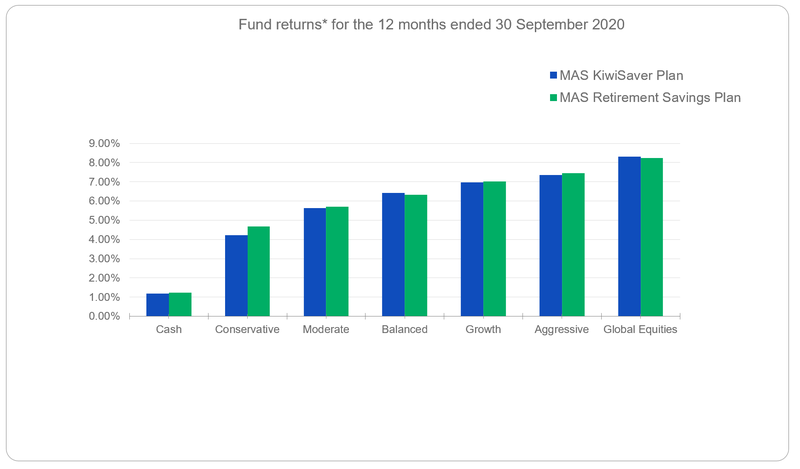Click the 6.00% y-axis value

[x=104, y=201]
